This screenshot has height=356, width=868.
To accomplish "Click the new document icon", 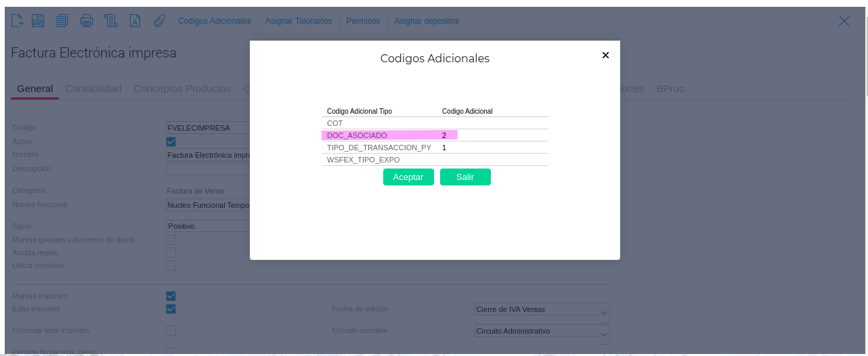I will [x=18, y=21].
